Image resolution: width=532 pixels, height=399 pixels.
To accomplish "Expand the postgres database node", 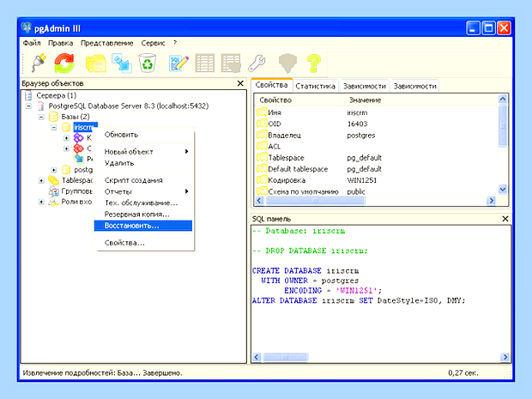I will (x=53, y=170).
